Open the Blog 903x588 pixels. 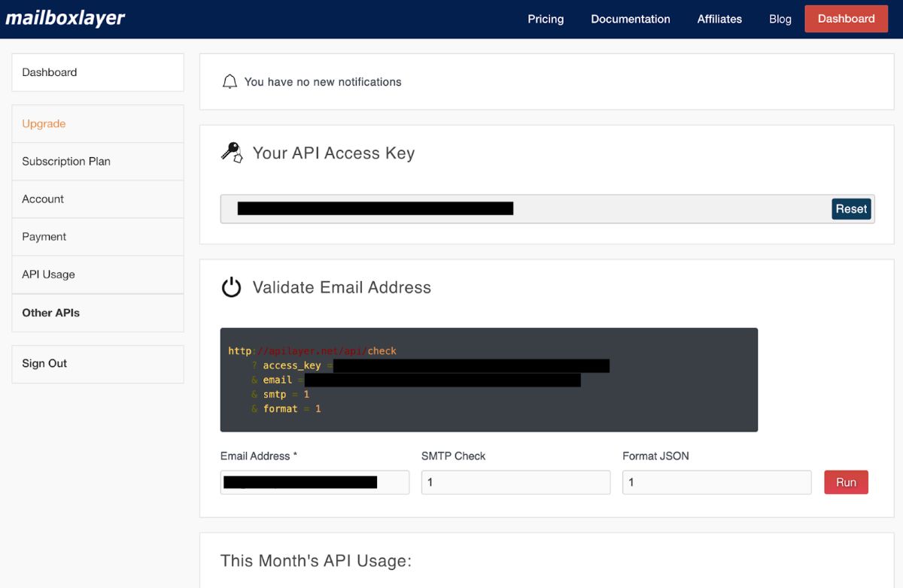point(780,19)
